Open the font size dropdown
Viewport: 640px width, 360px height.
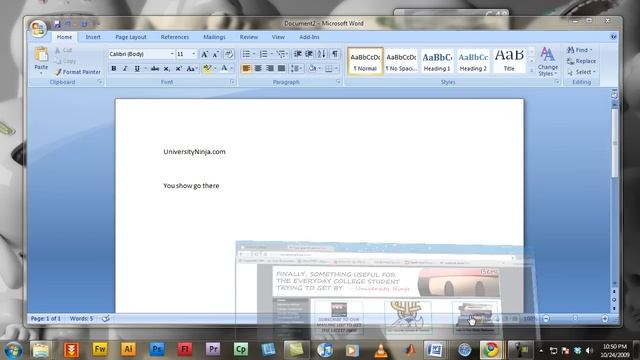coord(194,54)
